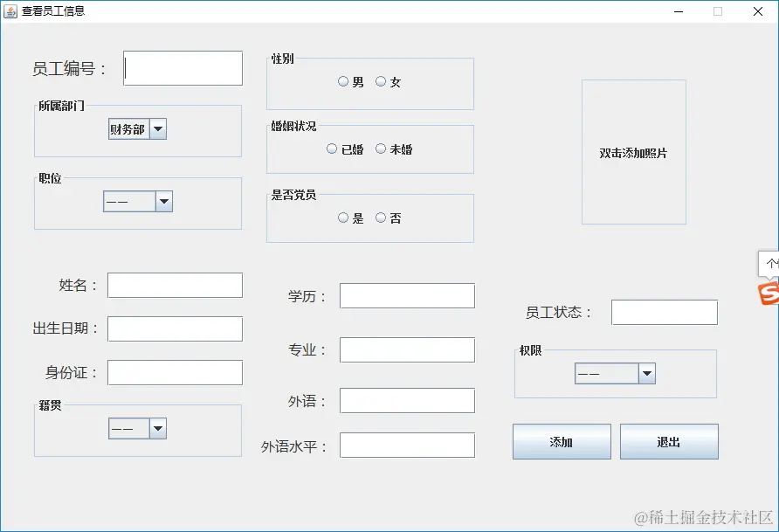Viewport: 779px width, 532px height.
Task: Click the 员工状态 employee status field
Action: pos(665,312)
